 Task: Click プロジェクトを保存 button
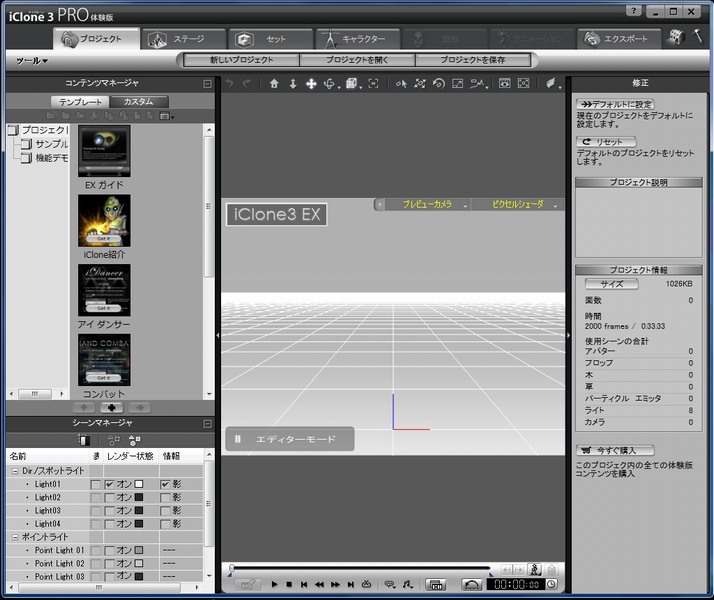tap(473, 60)
